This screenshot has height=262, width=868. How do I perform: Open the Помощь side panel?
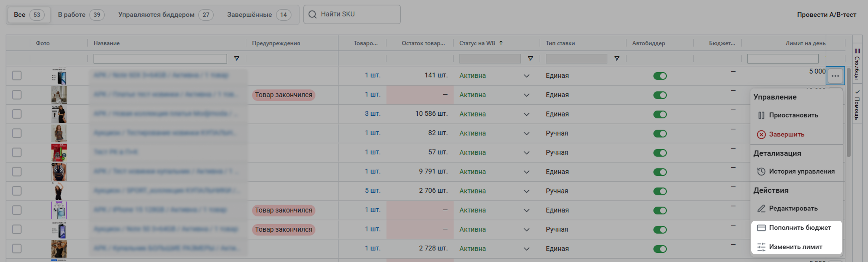tap(857, 105)
